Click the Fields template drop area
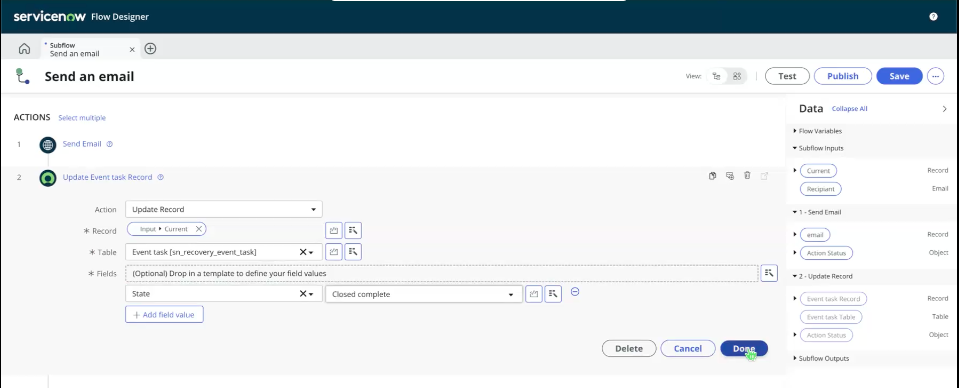 442,274
